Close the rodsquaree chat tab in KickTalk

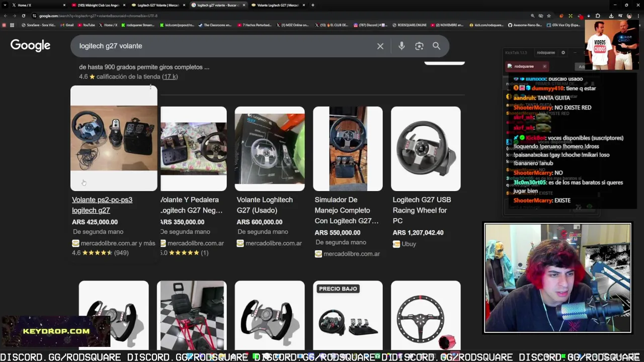pyautogui.click(x=544, y=66)
